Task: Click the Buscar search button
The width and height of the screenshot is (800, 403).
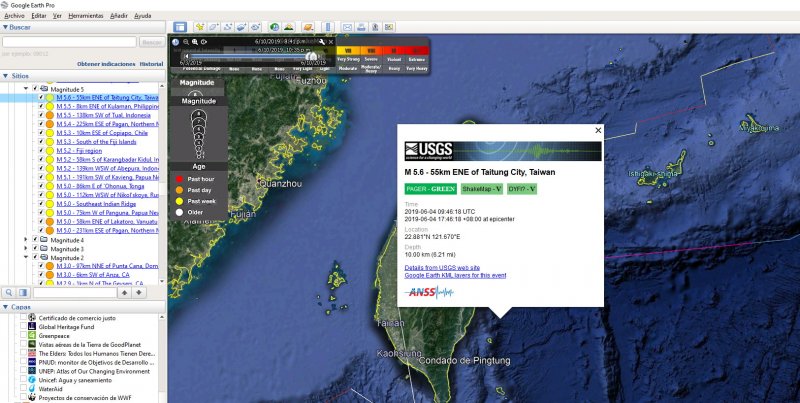Action: (152, 42)
